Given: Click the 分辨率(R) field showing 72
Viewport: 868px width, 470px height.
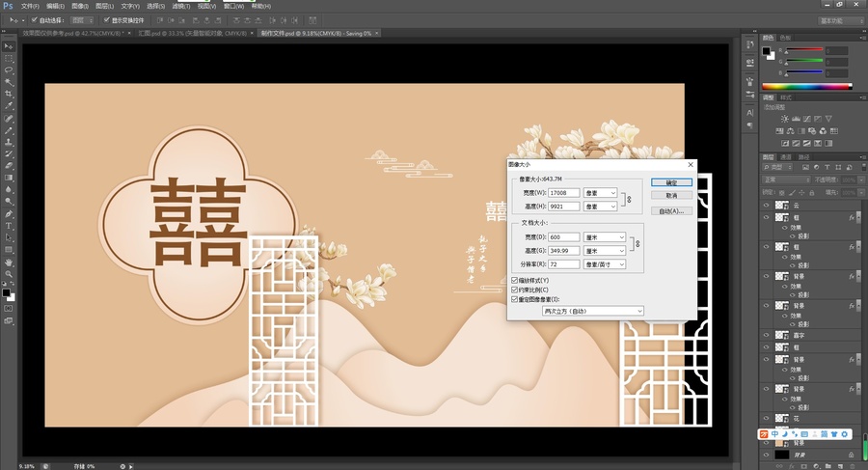Looking at the screenshot, I should tap(564, 264).
